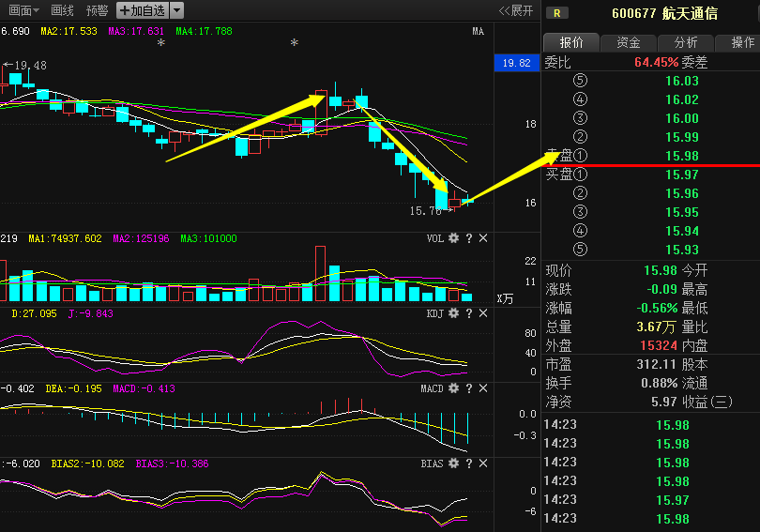The height and width of the screenshot is (532, 760).
Task: Click the 市盈 value 312.11
Action: coord(657,364)
